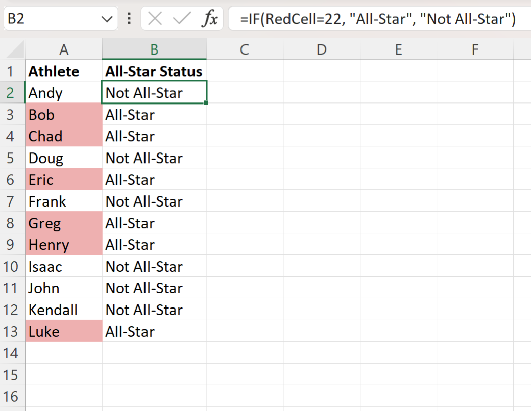This screenshot has height=411, width=532.
Task: Select row 1 header
Action: [x=12, y=71]
